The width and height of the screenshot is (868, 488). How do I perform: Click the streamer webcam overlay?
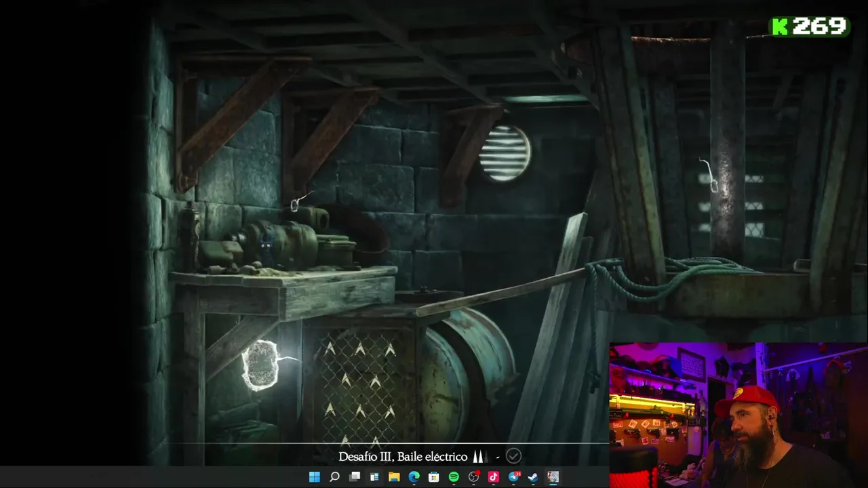[x=738, y=415]
